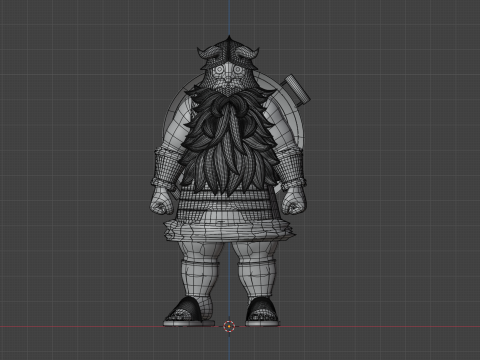Image resolution: width=480 pixels, height=360 pixels.
Task: Select the fur skirt mesh
Action: pos(229,230)
